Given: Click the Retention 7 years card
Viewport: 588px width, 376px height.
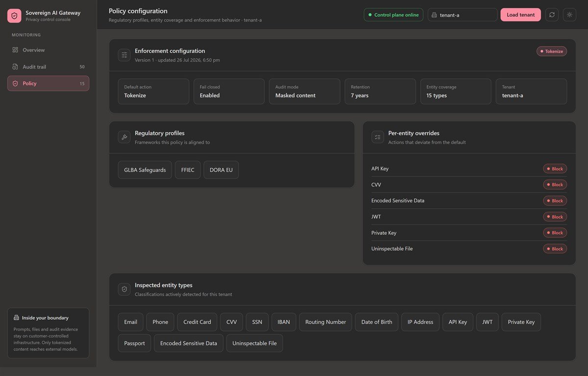Looking at the screenshot, I should [x=380, y=92].
